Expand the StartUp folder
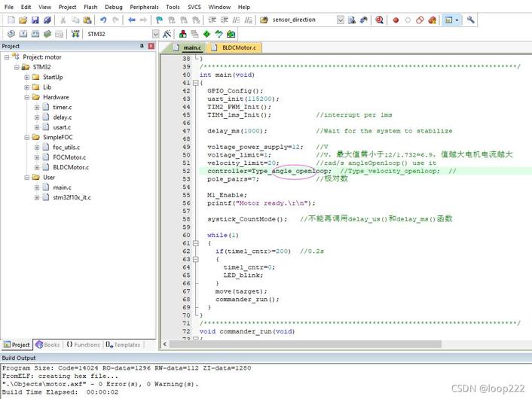Screen dimensions: 532x399 pos(27,78)
